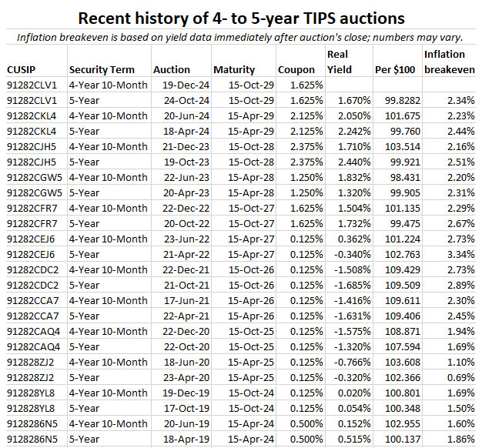Click the Auction column header

pos(172,69)
